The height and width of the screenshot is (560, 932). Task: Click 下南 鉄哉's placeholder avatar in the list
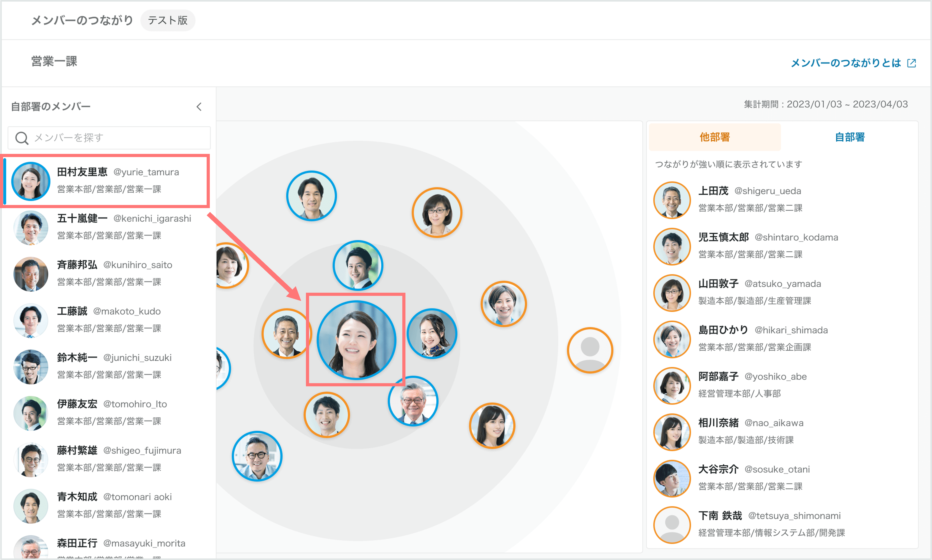coord(672,525)
